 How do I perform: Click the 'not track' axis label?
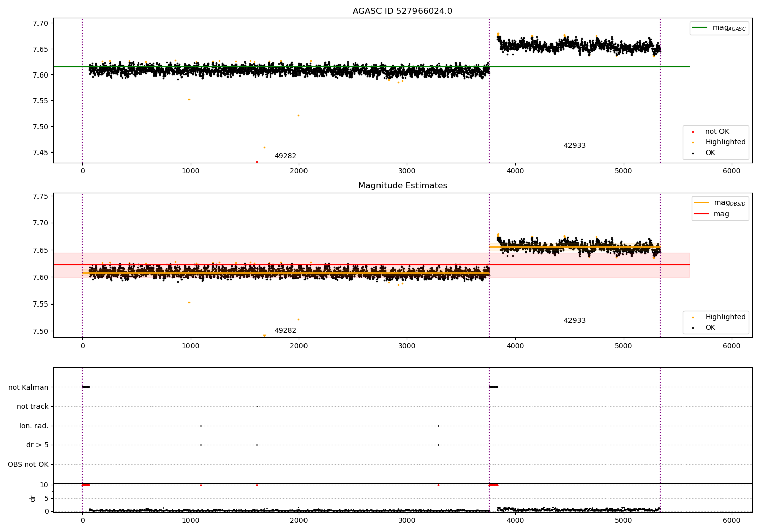[32, 406]
